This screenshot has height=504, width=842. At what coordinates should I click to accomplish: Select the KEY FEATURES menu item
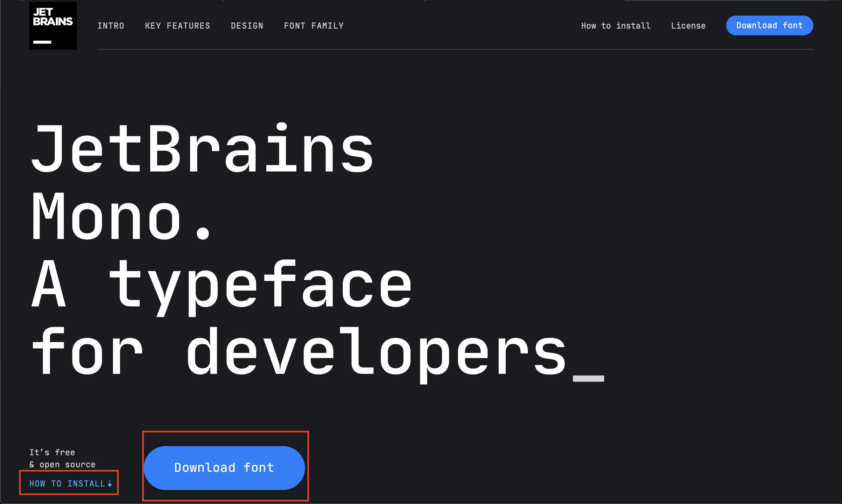pos(178,26)
